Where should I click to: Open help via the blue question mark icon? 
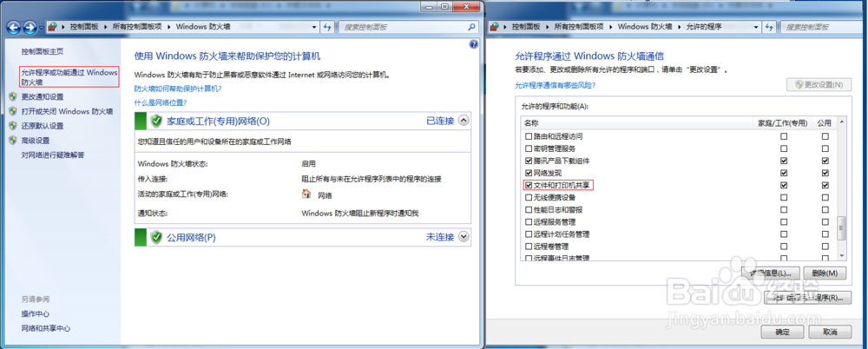click(x=473, y=45)
